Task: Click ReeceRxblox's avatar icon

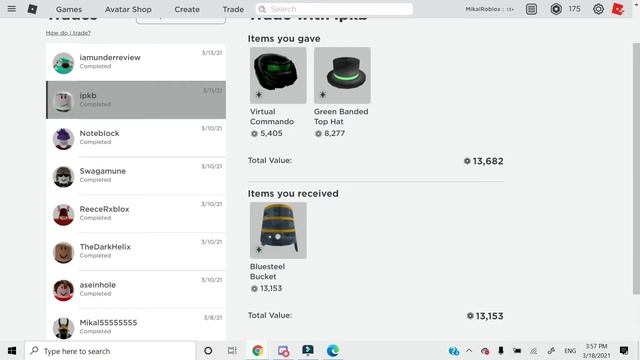Action: pyautogui.click(x=63, y=215)
